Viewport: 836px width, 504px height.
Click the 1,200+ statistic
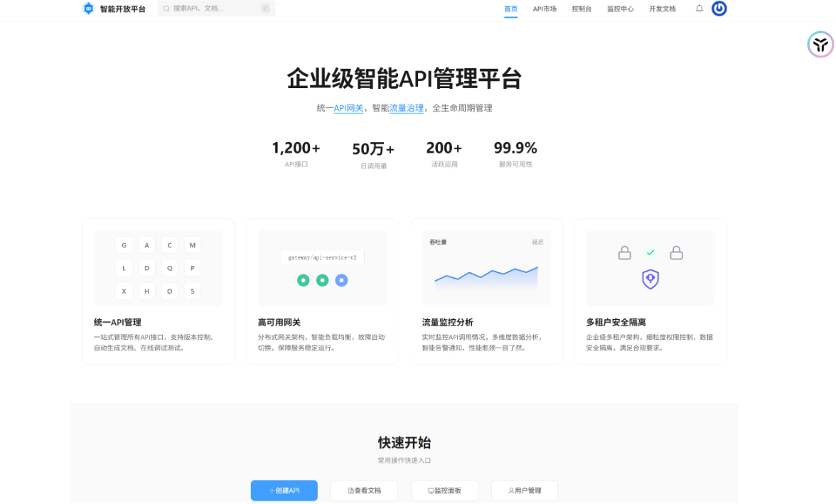click(x=296, y=148)
